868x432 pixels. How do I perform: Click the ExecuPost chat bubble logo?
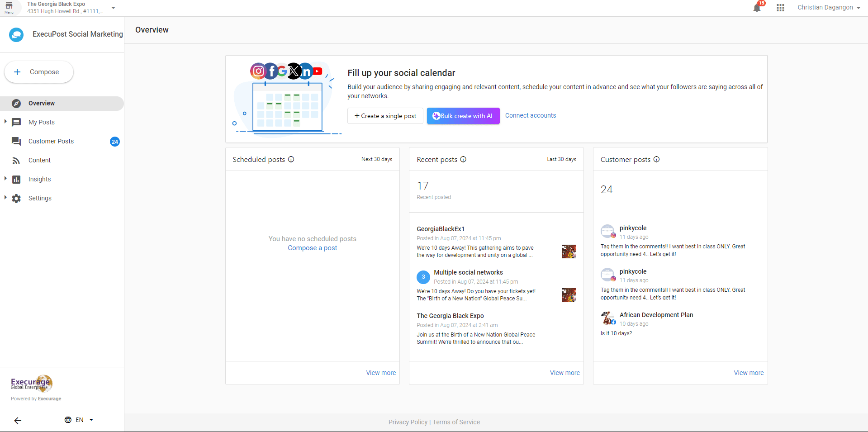(16, 34)
